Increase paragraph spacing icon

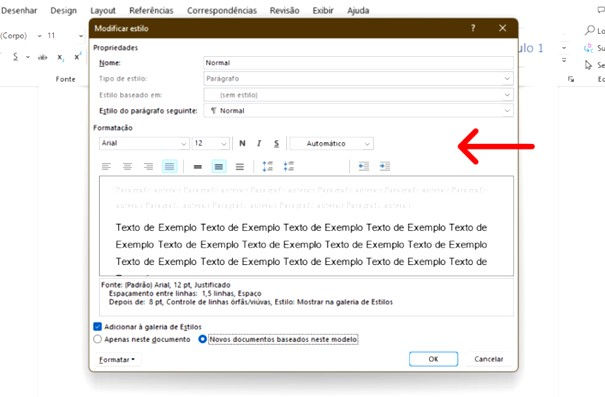pyautogui.click(x=267, y=167)
